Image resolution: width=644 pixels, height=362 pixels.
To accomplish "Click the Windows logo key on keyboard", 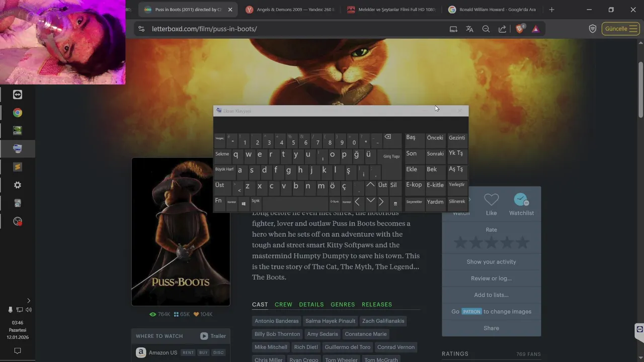I will (x=244, y=203).
